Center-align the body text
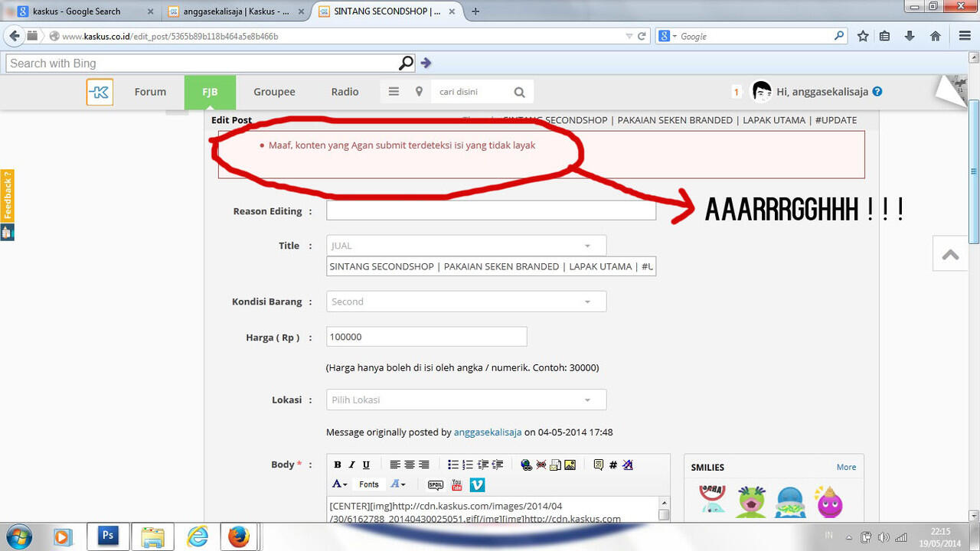This screenshot has width=980, height=551. click(x=410, y=465)
